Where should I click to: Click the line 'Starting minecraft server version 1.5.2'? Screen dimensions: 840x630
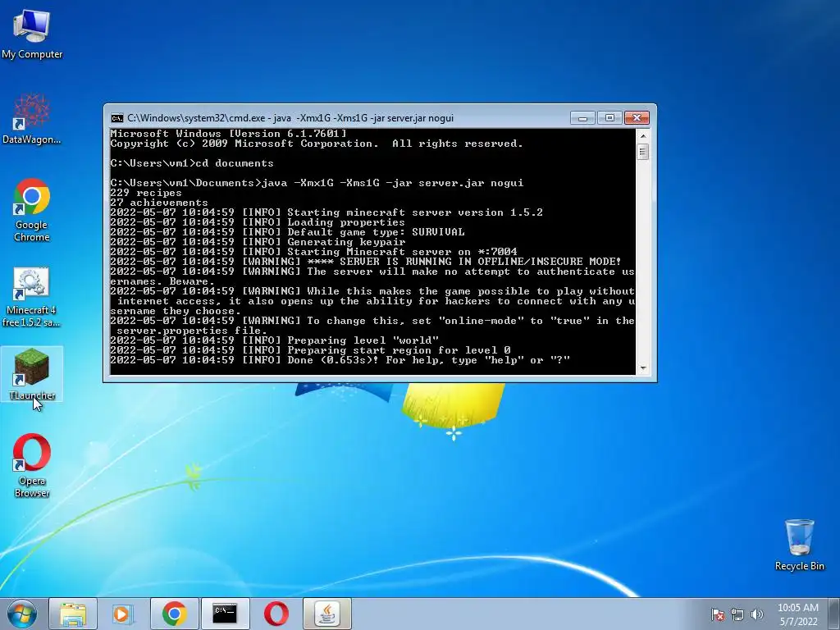(x=326, y=212)
